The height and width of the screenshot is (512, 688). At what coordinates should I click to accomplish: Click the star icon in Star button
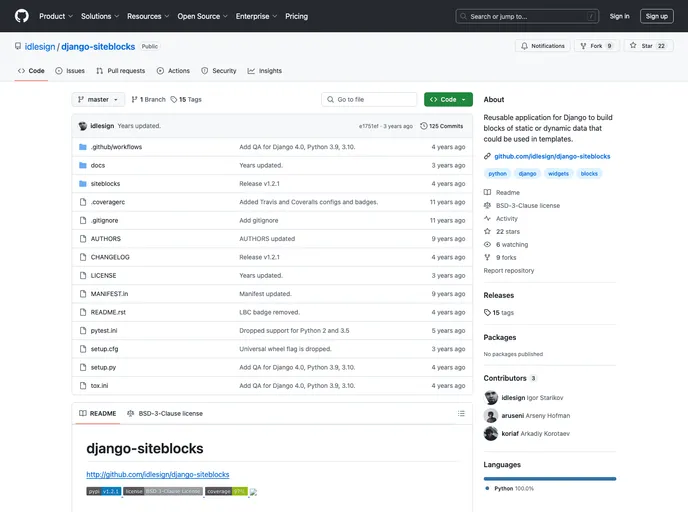tap(633, 45)
